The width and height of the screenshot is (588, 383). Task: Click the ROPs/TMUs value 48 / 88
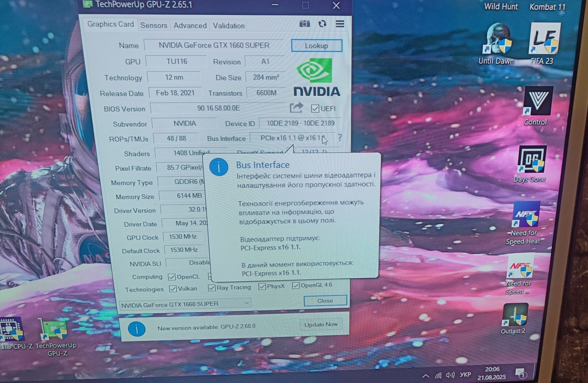point(176,138)
